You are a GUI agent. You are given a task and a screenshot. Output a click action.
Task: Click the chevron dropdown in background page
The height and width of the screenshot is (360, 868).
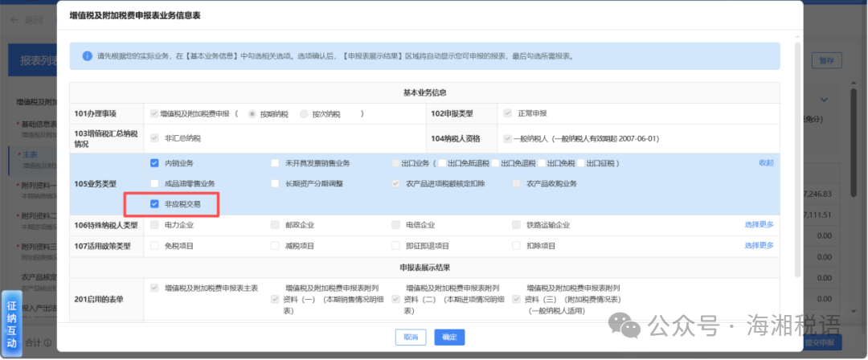(x=824, y=100)
